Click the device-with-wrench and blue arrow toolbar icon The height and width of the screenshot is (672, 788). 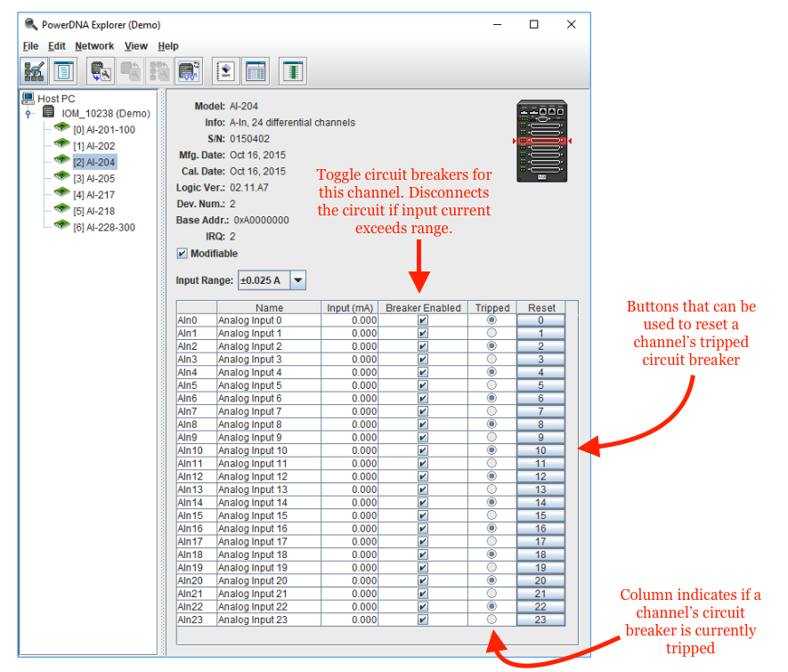[x=101, y=71]
